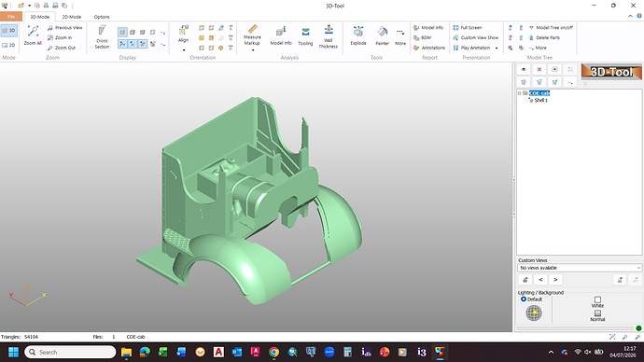Open the Cross Section tool
644x362 pixels.
pyautogui.click(x=102, y=37)
